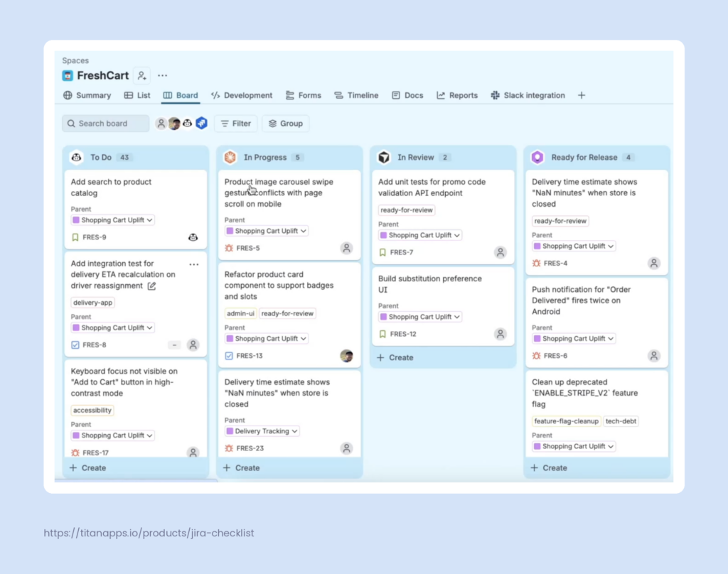The image size is (728, 574).
Task: Open the Filter button
Action: tap(236, 124)
